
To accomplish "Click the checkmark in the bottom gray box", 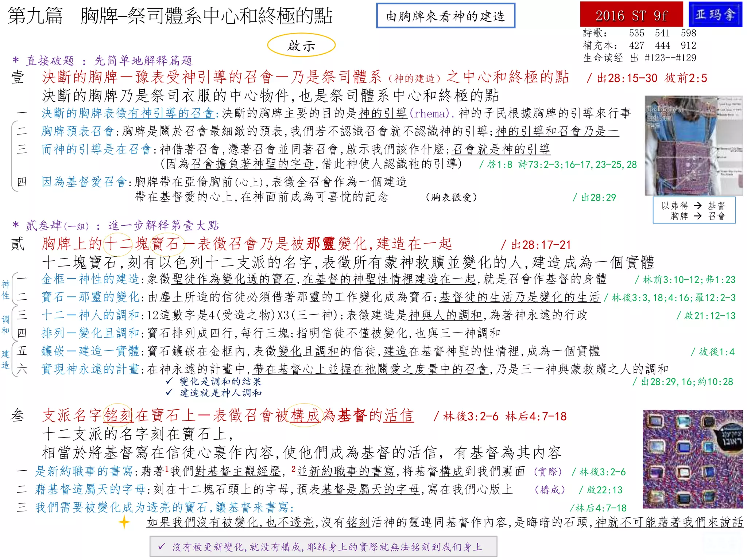I will pyautogui.click(x=162, y=547).
